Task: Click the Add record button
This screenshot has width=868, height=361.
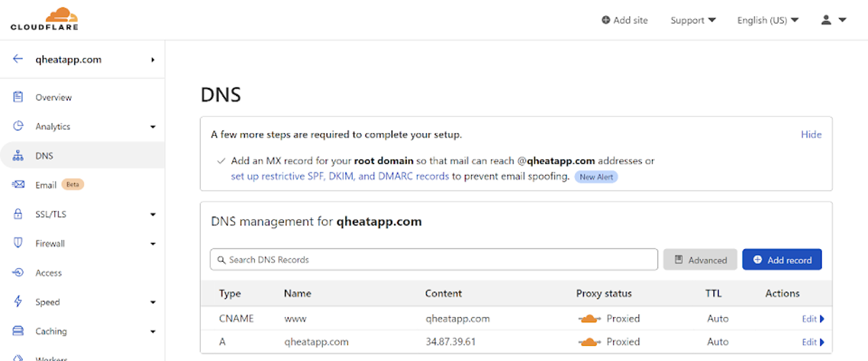Action: click(782, 259)
